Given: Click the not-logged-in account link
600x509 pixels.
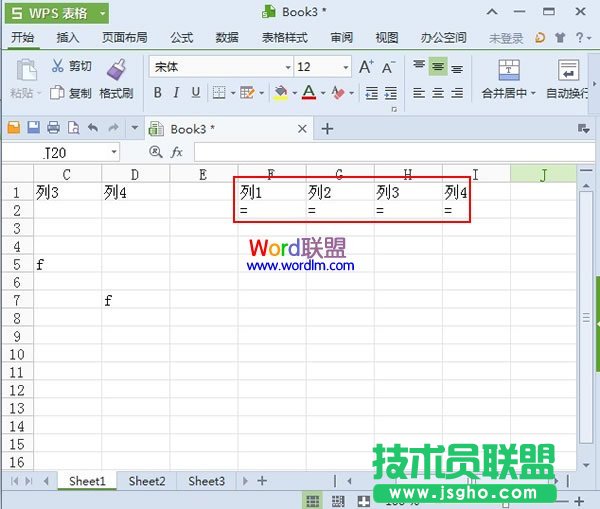Looking at the screenshot, I should coord(506,38).
